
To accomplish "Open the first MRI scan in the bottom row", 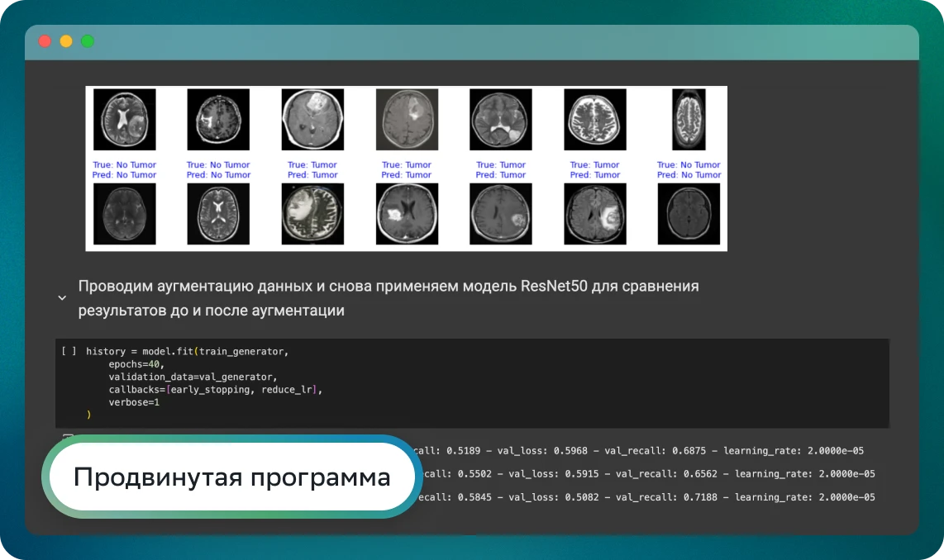I will point(125,215).
